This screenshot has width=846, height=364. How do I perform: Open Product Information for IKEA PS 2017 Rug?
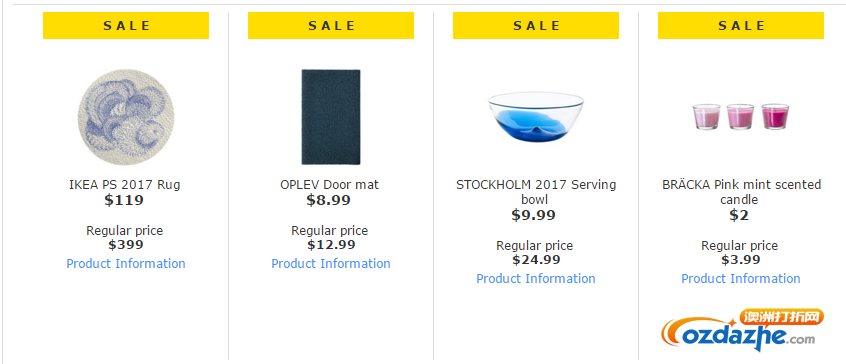(126, 264)
